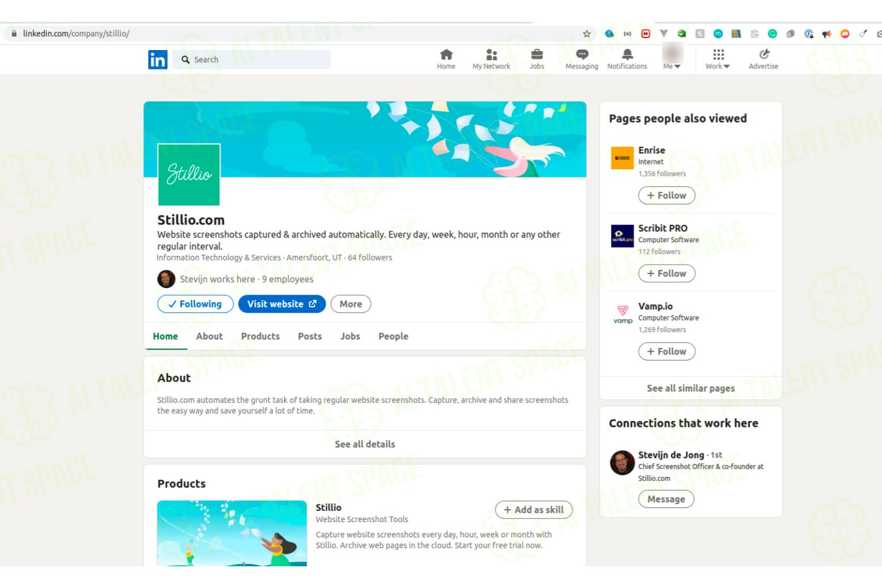
Task: Toggle the Following button off
Action: click(195, 304)
